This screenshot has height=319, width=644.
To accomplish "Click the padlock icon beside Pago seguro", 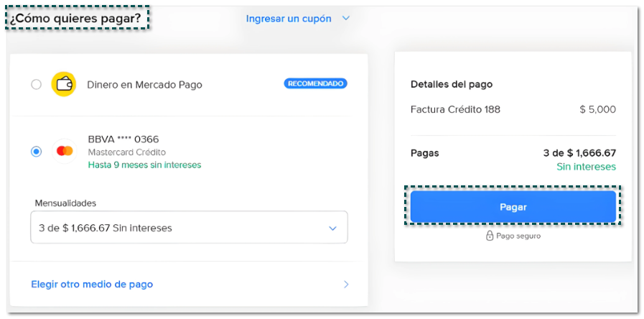I will coord(490,236).
